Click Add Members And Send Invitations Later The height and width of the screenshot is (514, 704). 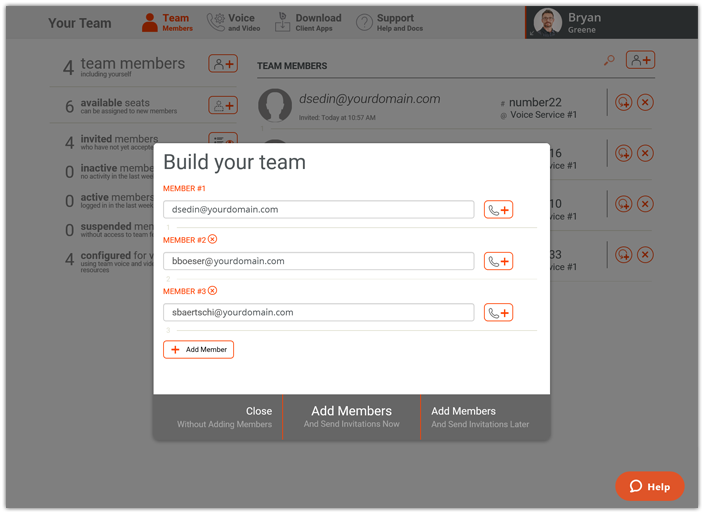pyautogui.click(x=480, y=417)
